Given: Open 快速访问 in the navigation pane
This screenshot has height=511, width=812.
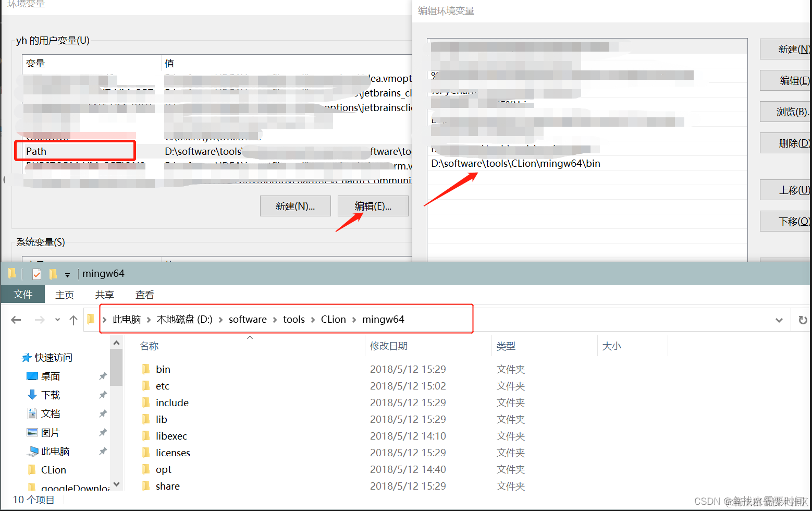Looking at the screenshot, I should point(53,358).
